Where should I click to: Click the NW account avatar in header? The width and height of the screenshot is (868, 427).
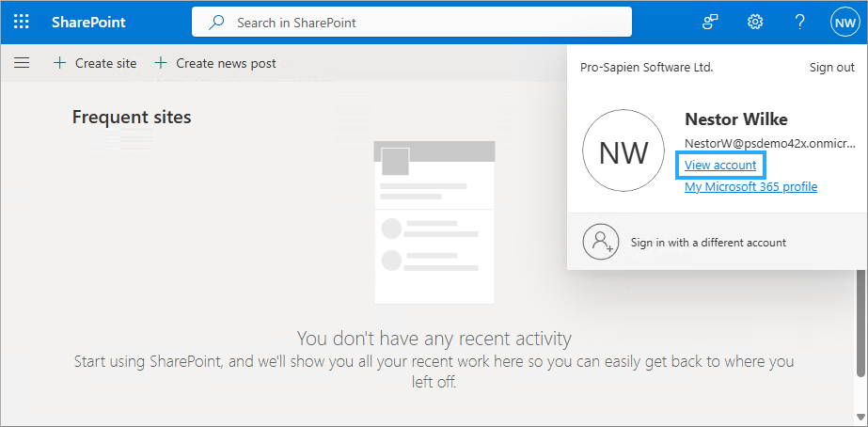844,23
